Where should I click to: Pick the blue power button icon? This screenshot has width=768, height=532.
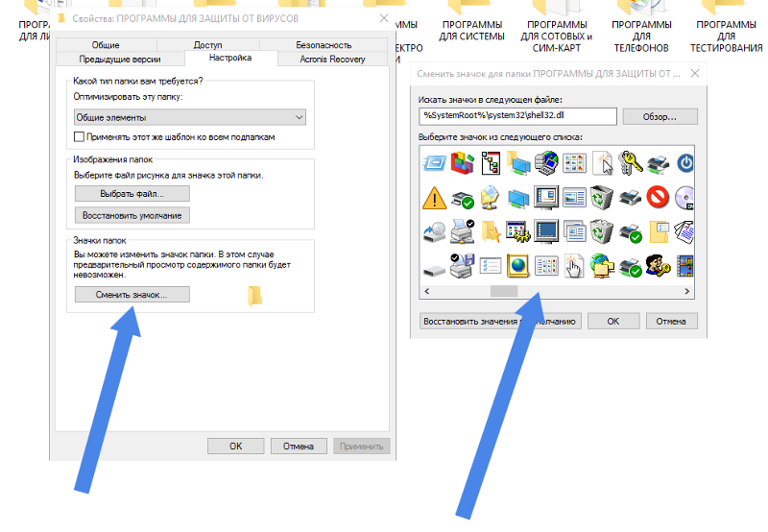(685, 163)
